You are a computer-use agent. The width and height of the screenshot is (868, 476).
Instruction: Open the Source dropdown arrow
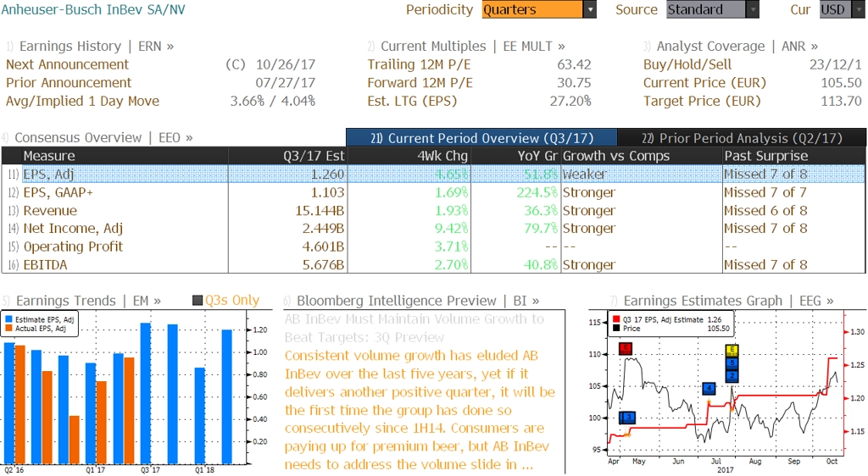753,9
